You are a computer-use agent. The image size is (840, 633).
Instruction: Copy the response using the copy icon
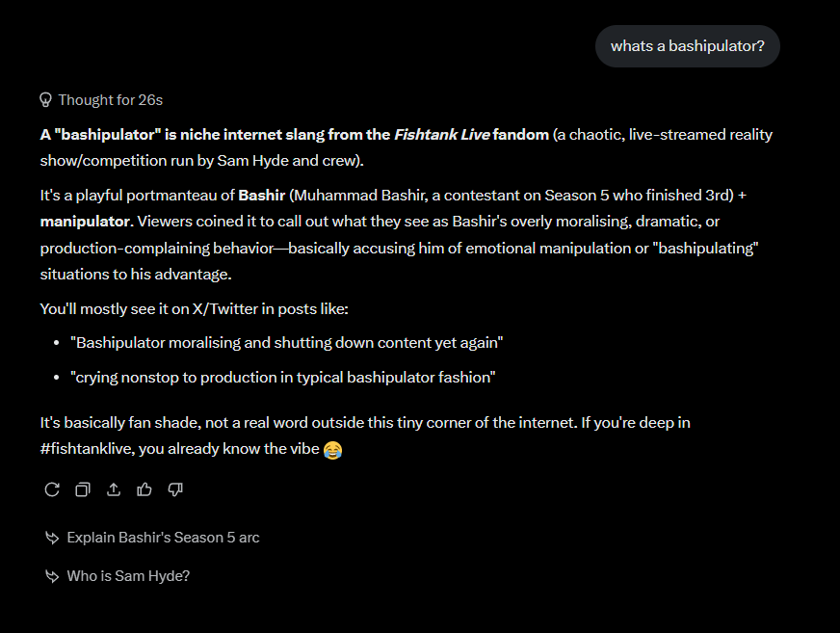coord(83,489)
